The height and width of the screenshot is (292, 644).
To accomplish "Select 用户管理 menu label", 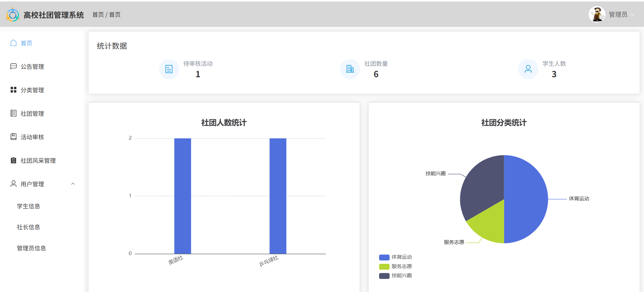I will pos(32,184).
